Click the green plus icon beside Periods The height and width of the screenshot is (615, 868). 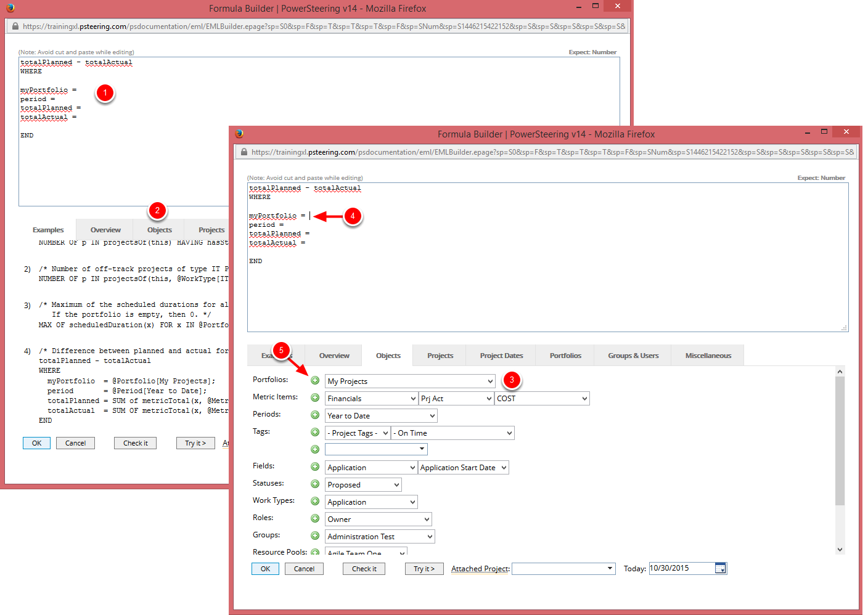click(x=315, y=415)
